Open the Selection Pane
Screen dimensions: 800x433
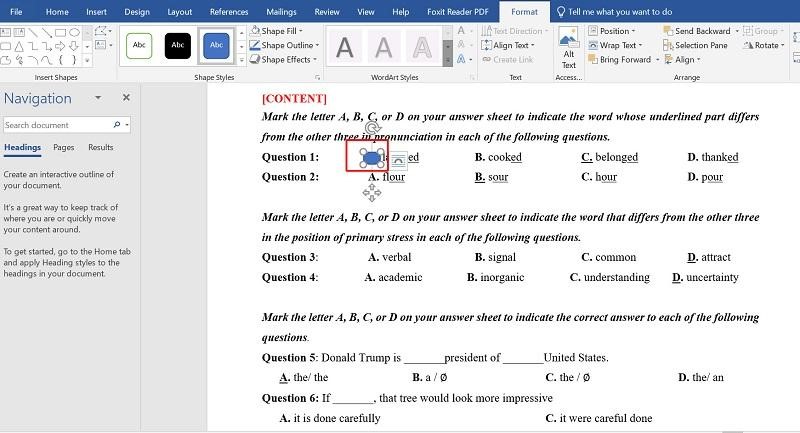[695, 45]
